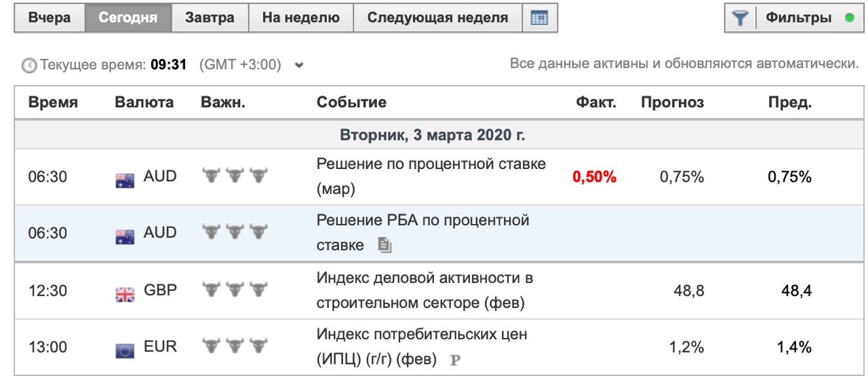Open the document icon for the RBA decision

pos(384,245)
